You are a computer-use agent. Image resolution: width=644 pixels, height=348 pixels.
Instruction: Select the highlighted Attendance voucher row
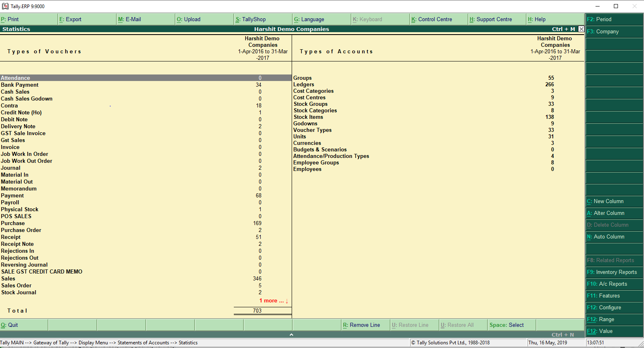pos(145,78)
